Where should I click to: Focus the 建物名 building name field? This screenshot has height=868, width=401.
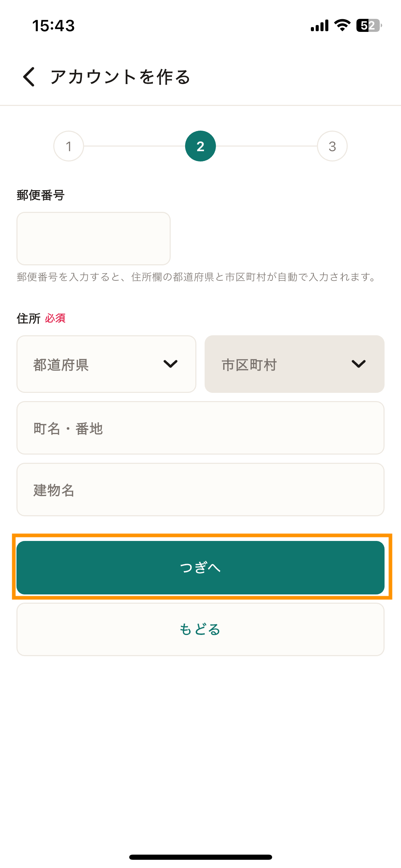tap(200, 490)
